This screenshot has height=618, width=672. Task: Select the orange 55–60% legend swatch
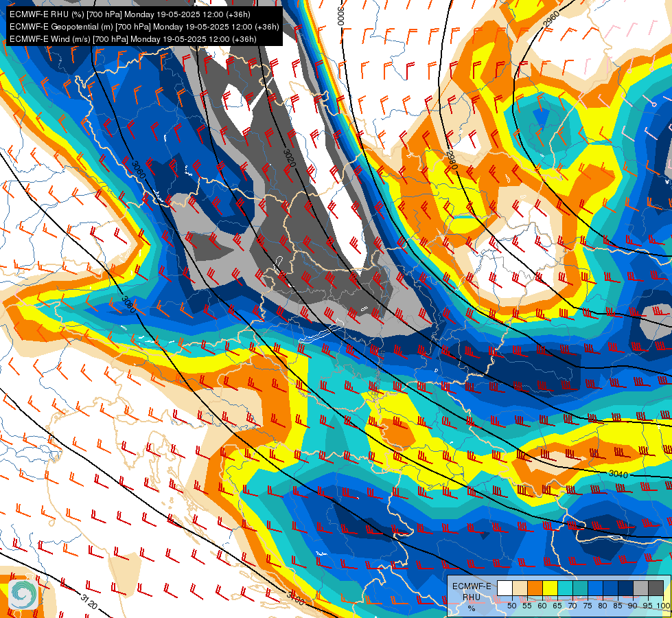coord(535,588)
